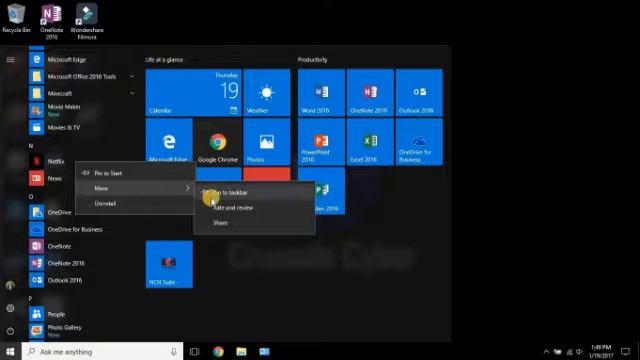Open File Explorer from the taskbar
Viewport: 640px width, 360px height.
[x=241, y=351]
